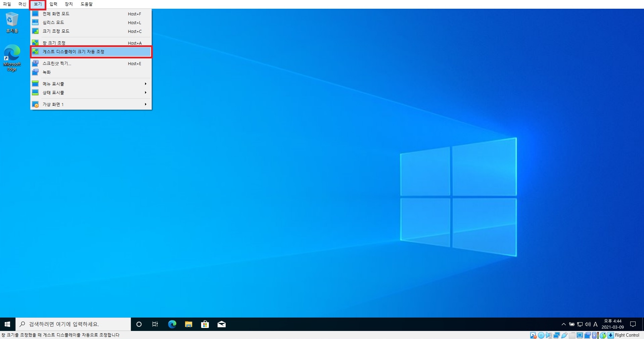
Task: Click the Right Control host key label
Action: (627, 335)
